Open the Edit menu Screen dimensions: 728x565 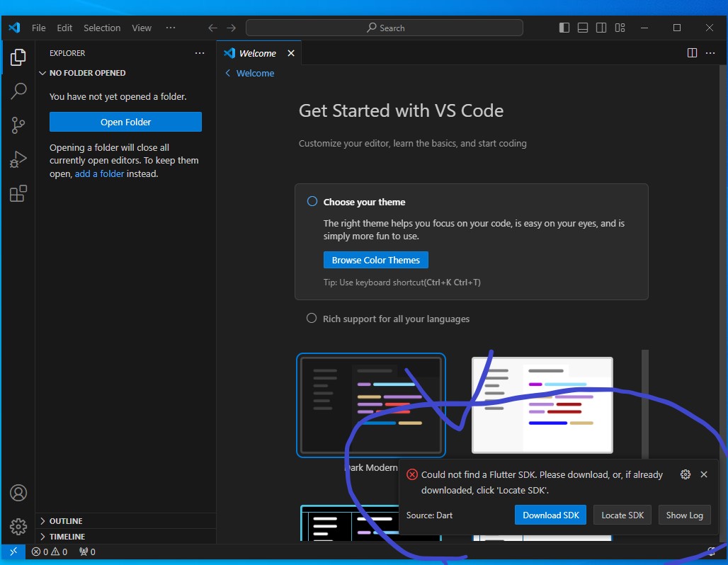(x=64, y=28)
